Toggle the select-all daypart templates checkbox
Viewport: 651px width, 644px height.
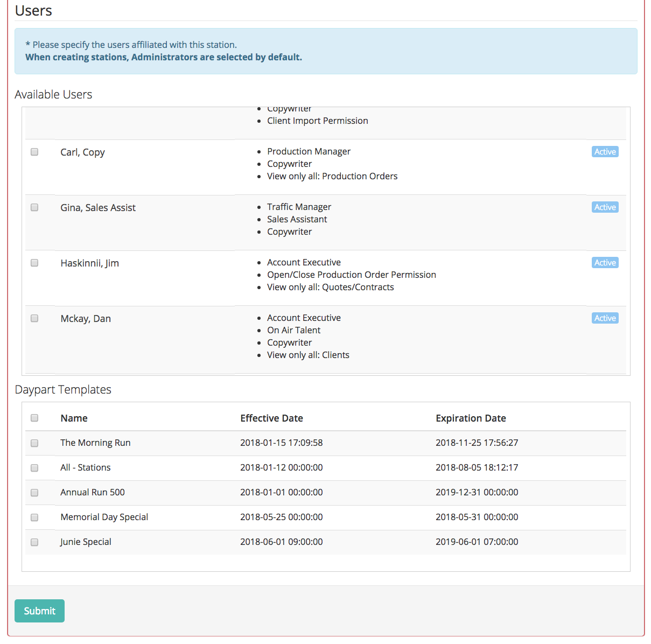click(x=34, y=418)
